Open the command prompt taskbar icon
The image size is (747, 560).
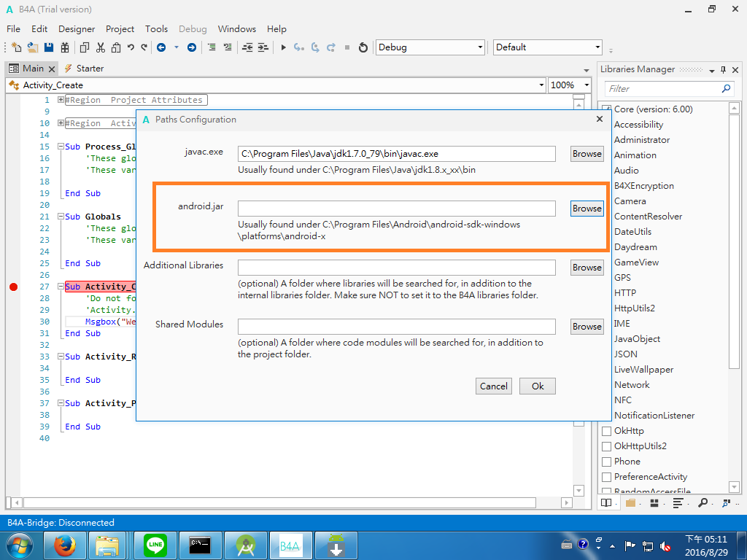(200, 545)
